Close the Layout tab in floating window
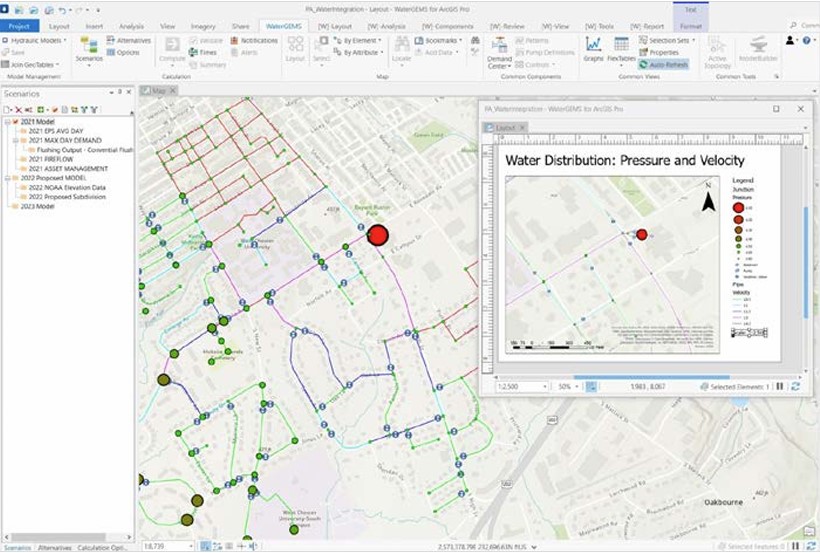 522,128
